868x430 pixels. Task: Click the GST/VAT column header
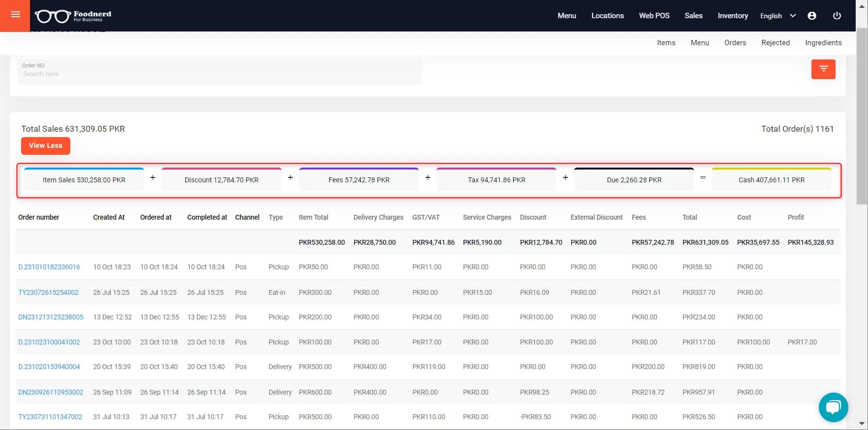click(x=426, y=217)
